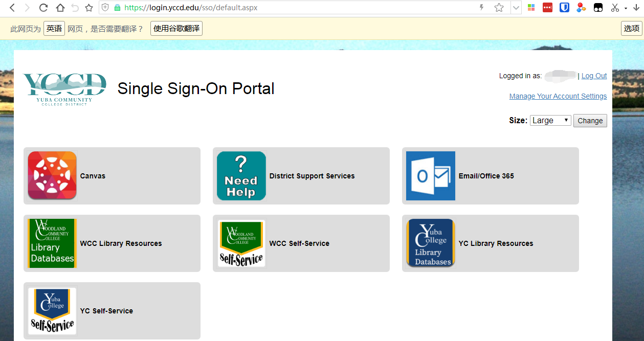Click the District Support Services label
The image size is (644, 341).
pyautogui.click(x=312, y=176)
